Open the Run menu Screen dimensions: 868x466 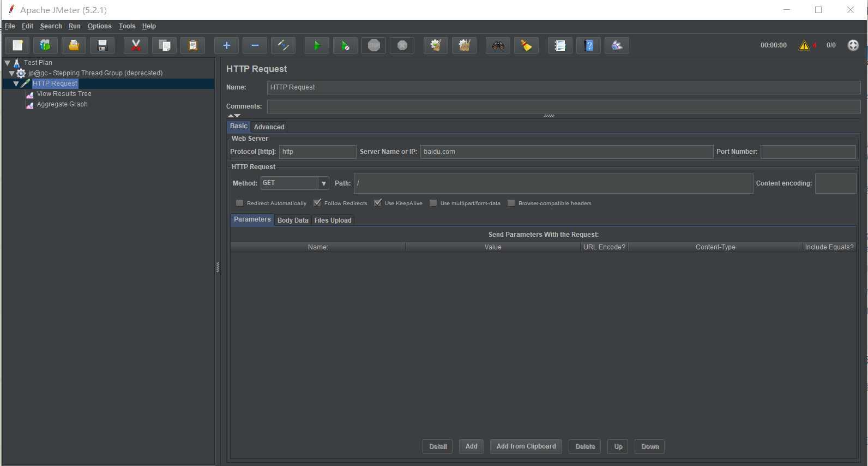[x=74, y=26]
